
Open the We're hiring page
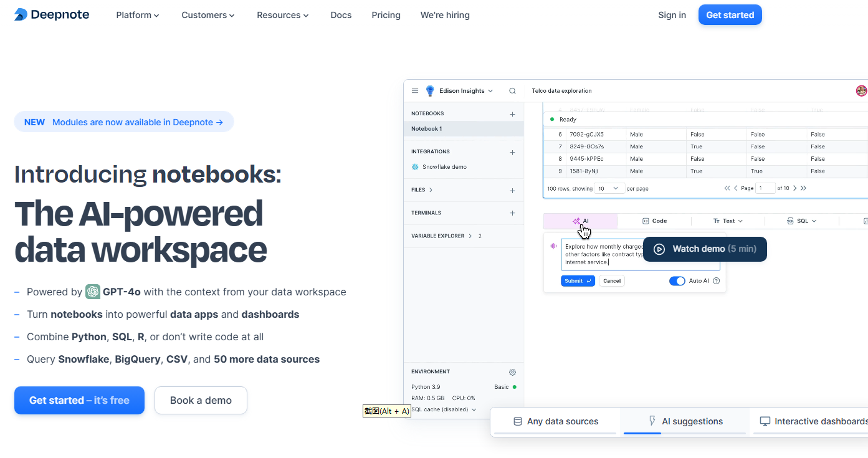[445, 15]
